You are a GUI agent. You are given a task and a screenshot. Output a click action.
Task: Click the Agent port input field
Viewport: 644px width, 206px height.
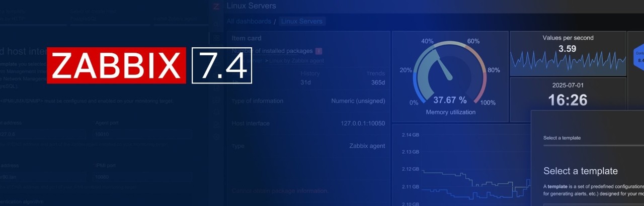coord(143,135)
